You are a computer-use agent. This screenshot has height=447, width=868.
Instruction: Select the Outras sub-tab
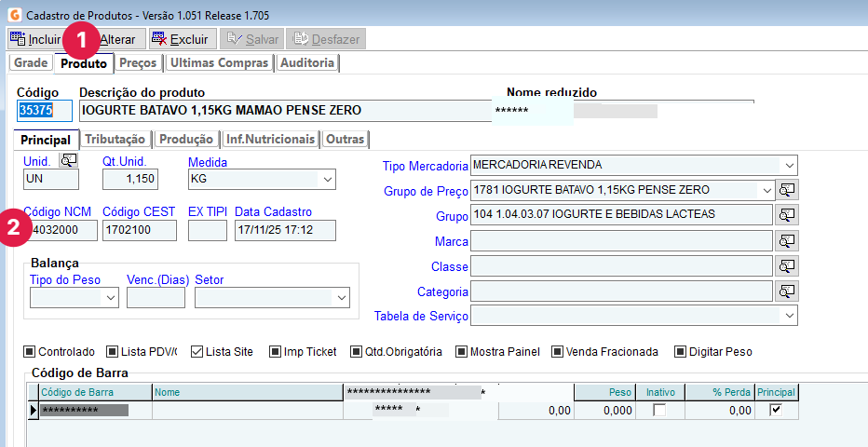pyautogui.click(x=346, y=139)
